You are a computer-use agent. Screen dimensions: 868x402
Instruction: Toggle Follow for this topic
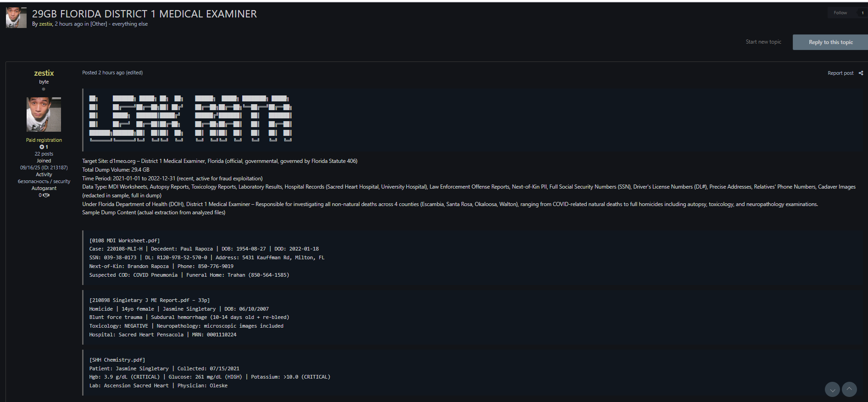840,13
